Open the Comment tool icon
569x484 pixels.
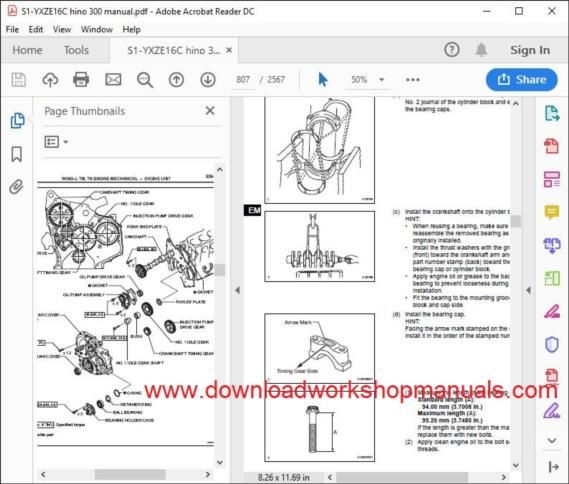552,212
